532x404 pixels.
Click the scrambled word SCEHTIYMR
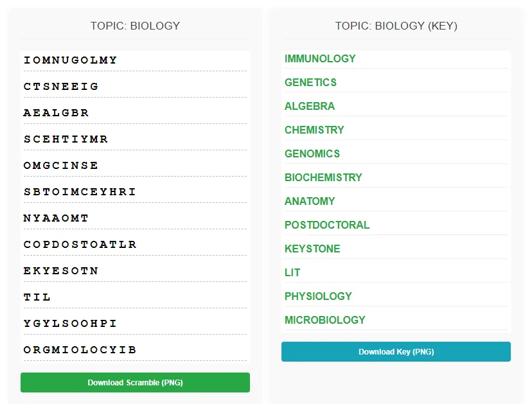66,139
